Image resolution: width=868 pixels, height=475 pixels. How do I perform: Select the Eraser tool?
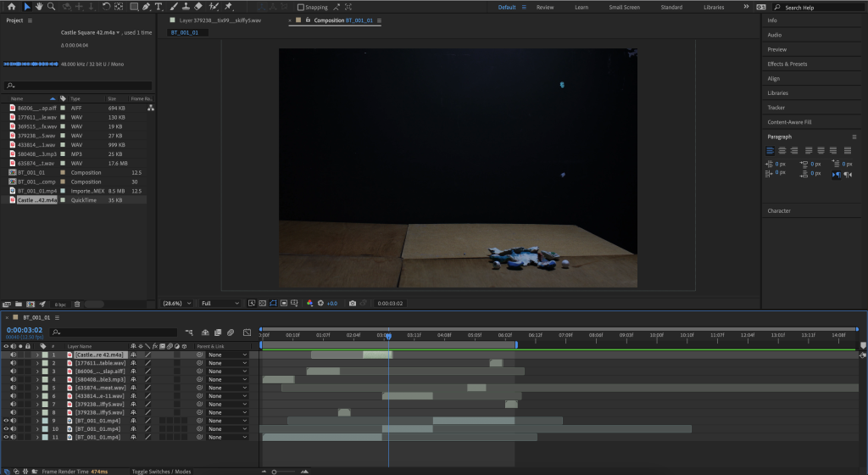198,7
